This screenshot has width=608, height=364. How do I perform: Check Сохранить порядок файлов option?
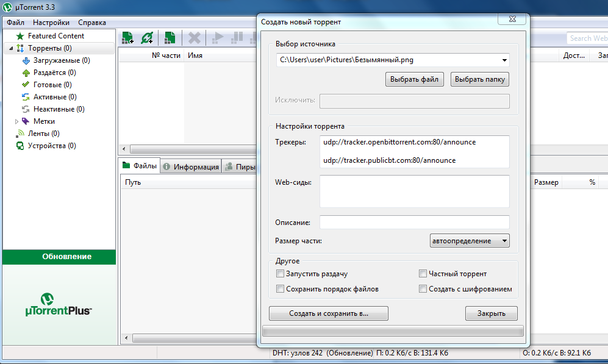tap(280, 289)
